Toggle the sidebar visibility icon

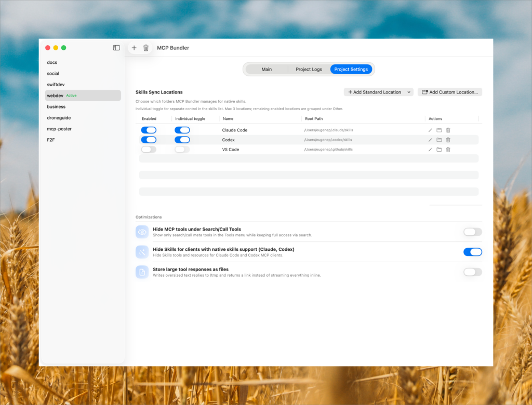point(116,48)
